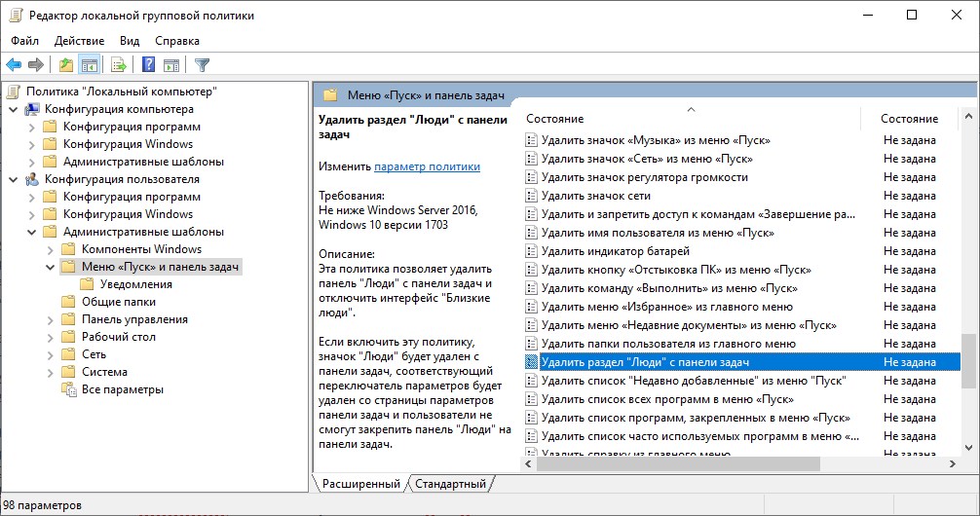The width and height of the screenshot is (980, 516).
Task: Expand the 'Панель управления' tree node
Action: point(50,319)
